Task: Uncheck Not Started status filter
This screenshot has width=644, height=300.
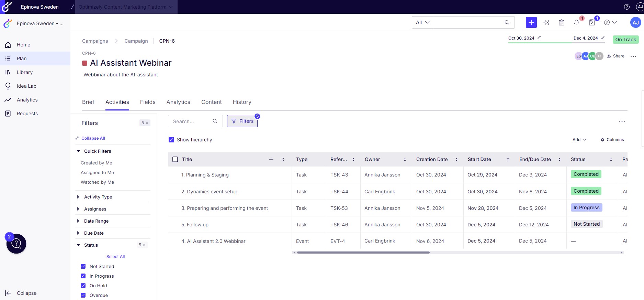Action: point(83,266)
